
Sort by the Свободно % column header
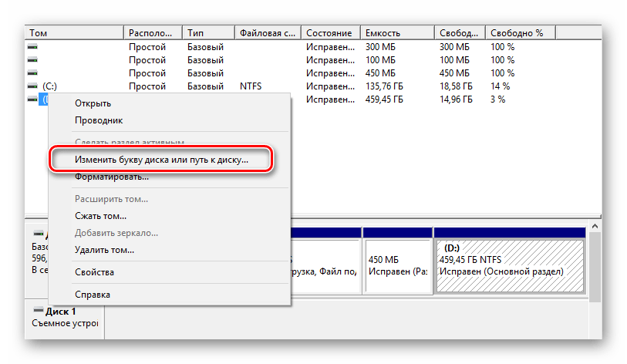pyautogui.click(x=517, y=33)
